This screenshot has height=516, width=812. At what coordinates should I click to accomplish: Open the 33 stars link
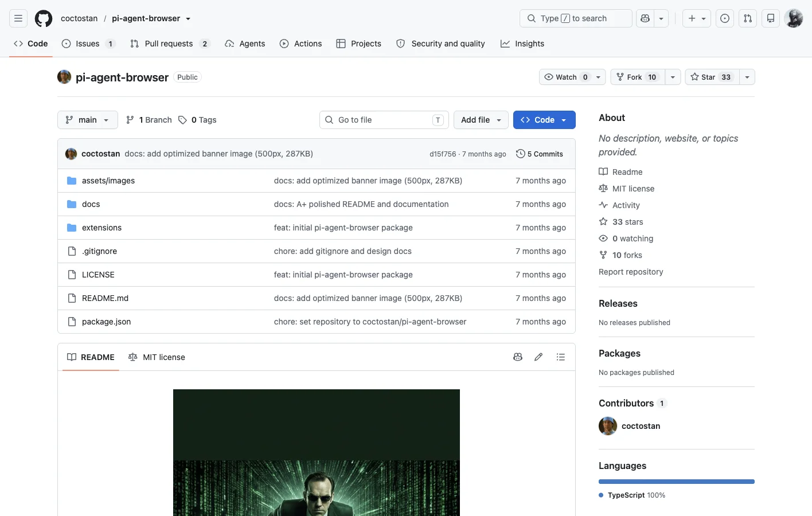pyautogui.click(x=627, y=222)
